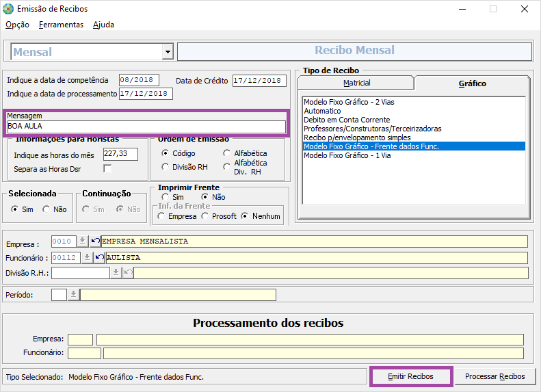Tick the Separa as Horas Dsr checkbox
The image size is (541, 392).
(107, 169)
